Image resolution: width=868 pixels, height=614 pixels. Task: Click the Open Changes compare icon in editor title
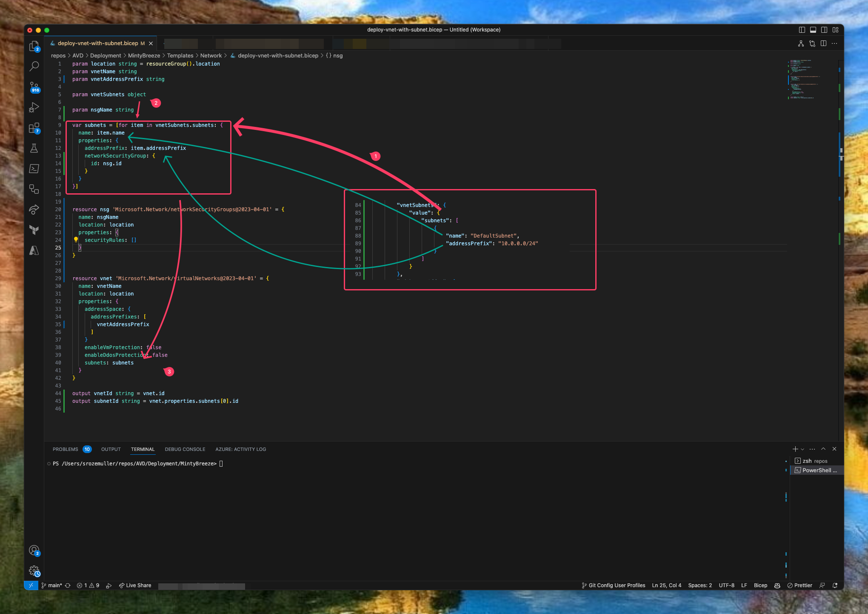click(813, 43)
